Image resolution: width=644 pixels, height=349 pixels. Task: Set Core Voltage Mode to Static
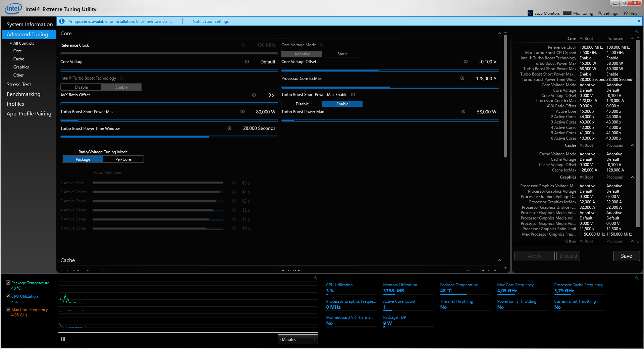point(342,54)
